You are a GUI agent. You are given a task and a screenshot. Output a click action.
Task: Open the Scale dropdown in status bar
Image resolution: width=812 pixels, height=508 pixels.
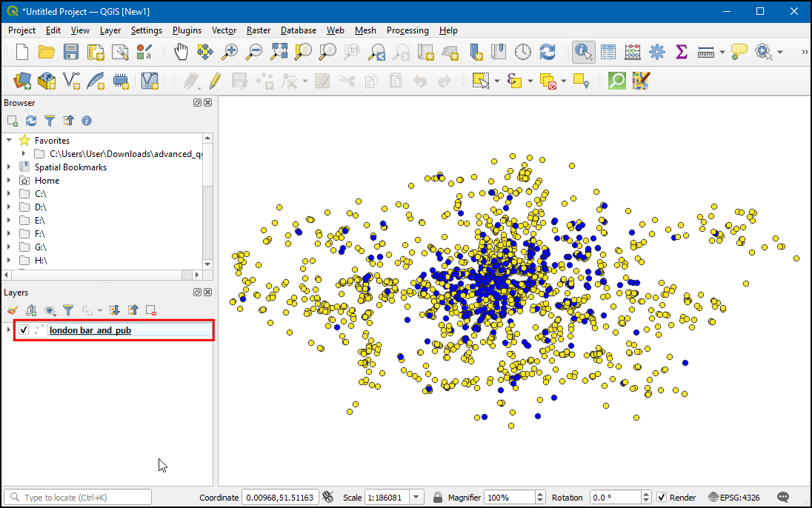click(x=416, y=498)
